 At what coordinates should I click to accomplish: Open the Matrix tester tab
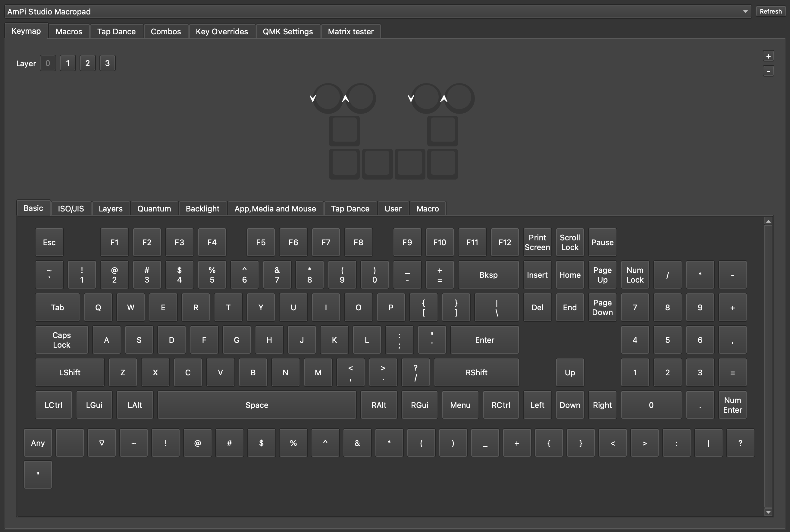click(350, 32)
